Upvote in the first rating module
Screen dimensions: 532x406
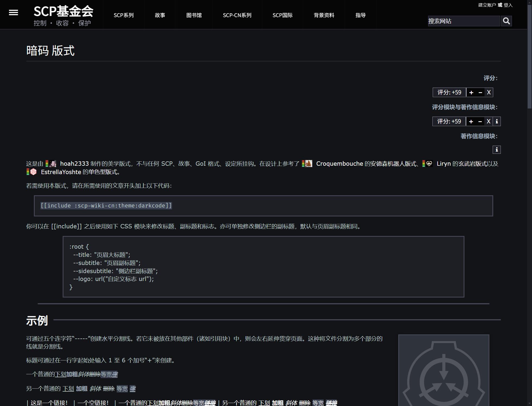(471, 92)
